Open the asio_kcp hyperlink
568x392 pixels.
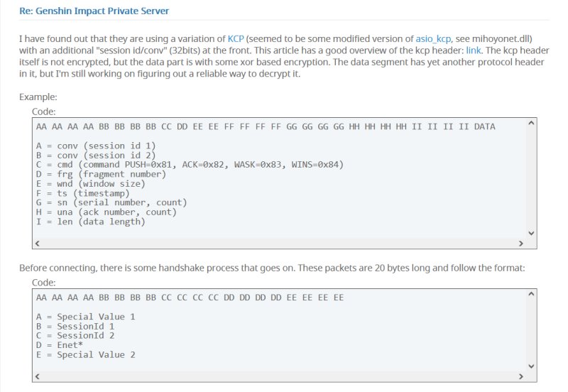coord(433,39)
